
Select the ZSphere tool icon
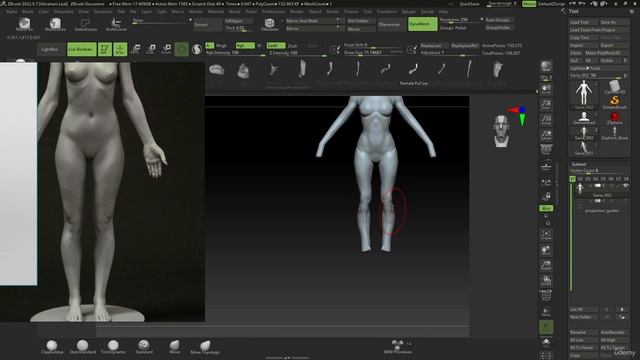pyautogui.click(x=614, y=118)
